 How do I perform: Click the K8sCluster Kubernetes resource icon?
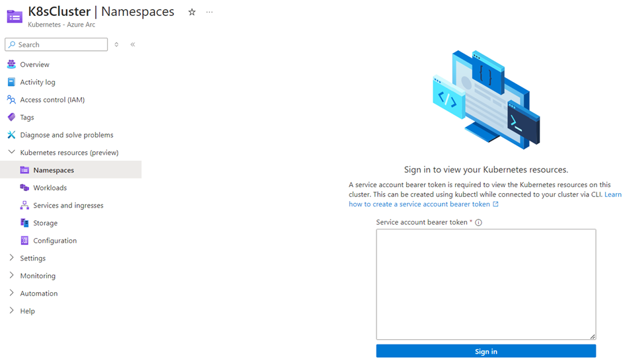pos(15,17)
